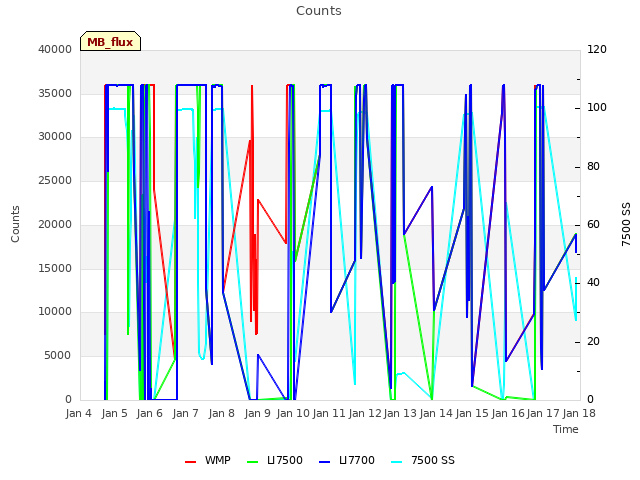Screen dimensions: 640x480
Task: Click the WMP red legend swatch
Action: (191, 462)
